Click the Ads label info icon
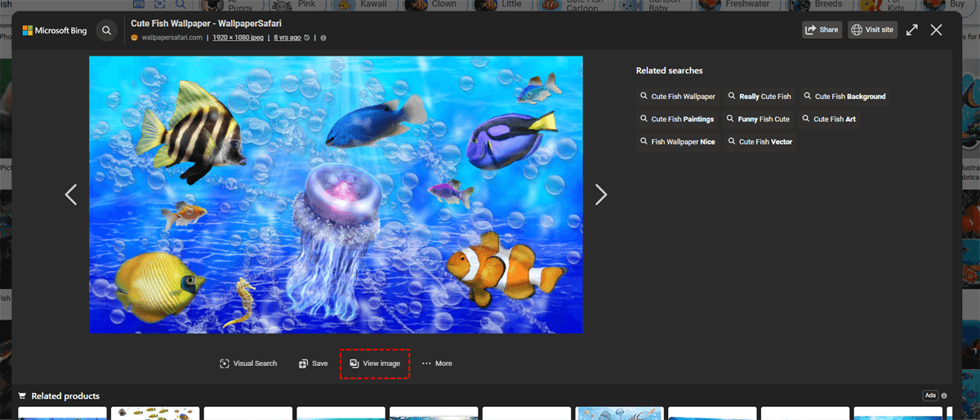This screenshot has height=420, width=980. click(x=944, y=395)
